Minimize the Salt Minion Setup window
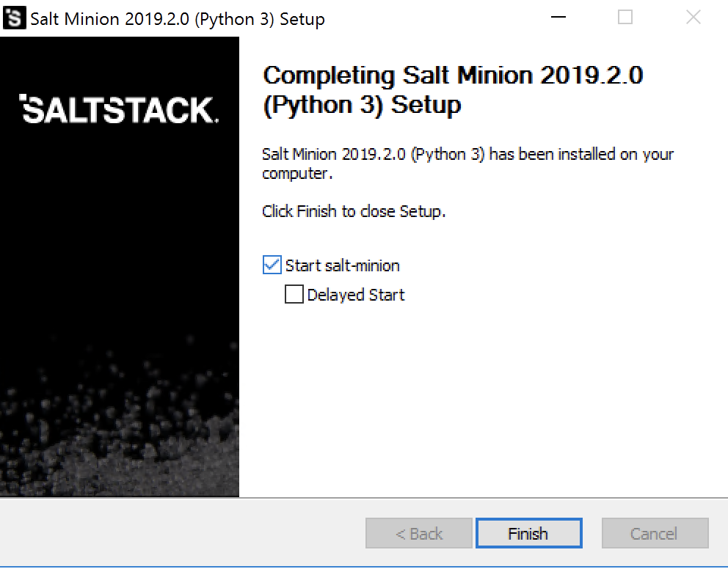728x569 pixels. (x=558, y=17)
